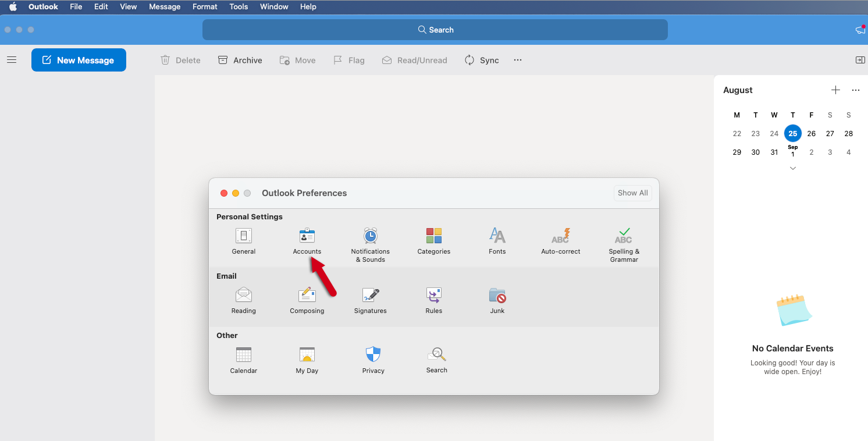Open the Tools menu

pyautogui.click(x=239, y=6)
